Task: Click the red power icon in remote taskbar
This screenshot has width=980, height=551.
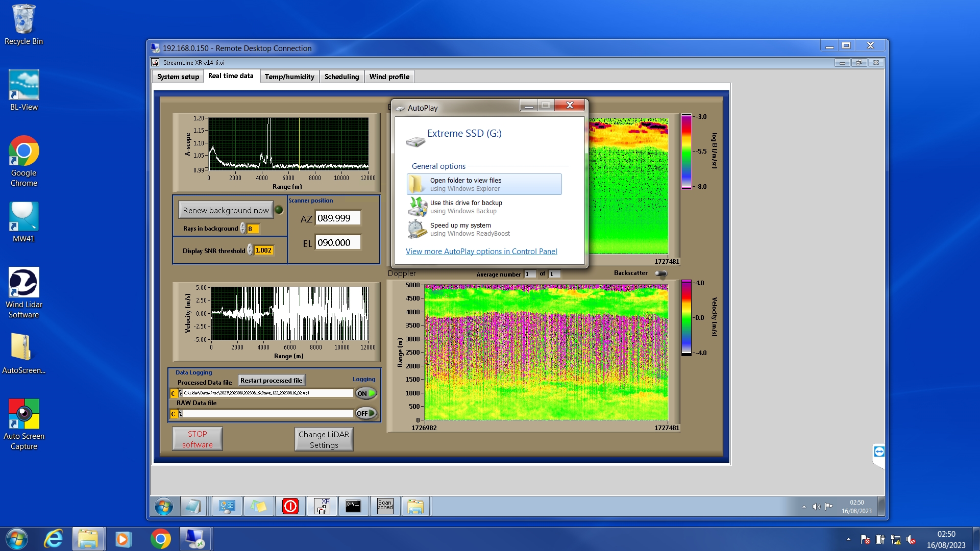Action: coord(290,506)
